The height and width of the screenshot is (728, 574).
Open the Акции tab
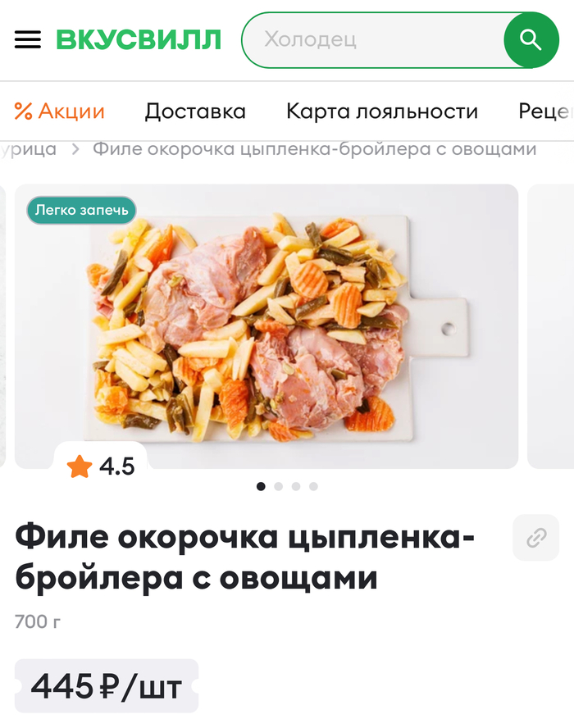click(59, 111)
